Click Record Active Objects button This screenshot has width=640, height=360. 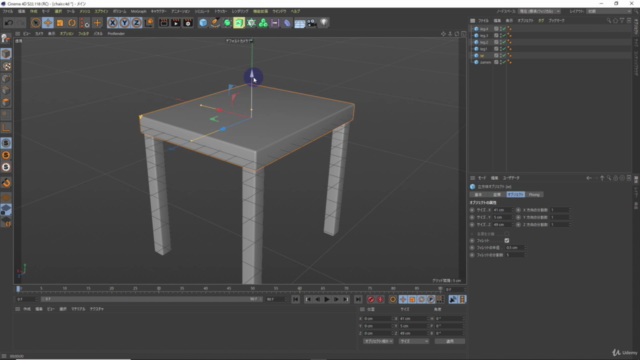[371, 300]
